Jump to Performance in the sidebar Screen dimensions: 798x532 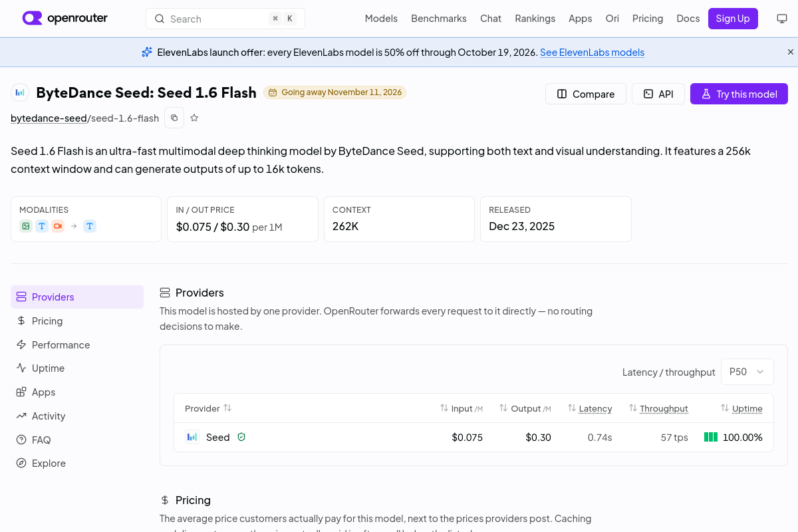(77, 344)
